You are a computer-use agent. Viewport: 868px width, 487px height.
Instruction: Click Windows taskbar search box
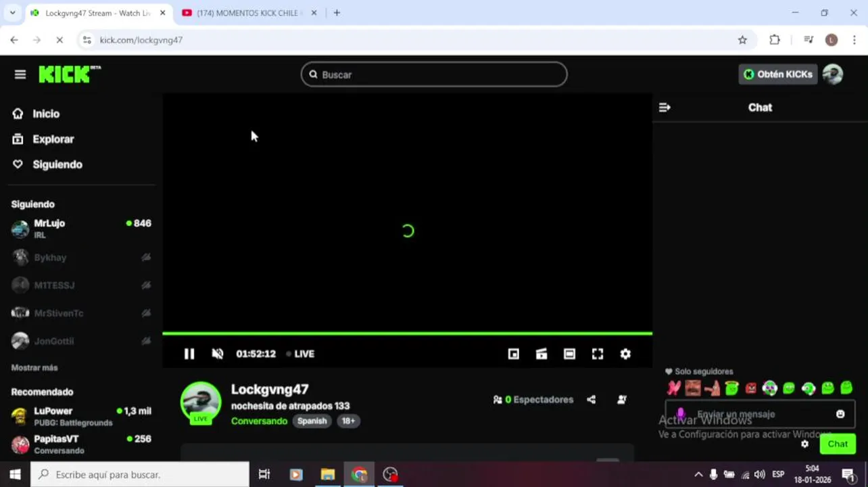[x=140, y=475]
